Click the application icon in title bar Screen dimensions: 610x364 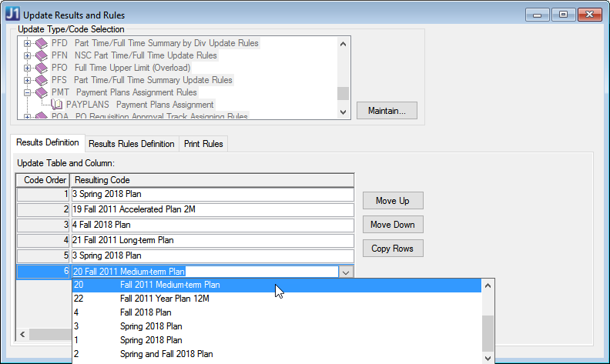coord(13,15)
